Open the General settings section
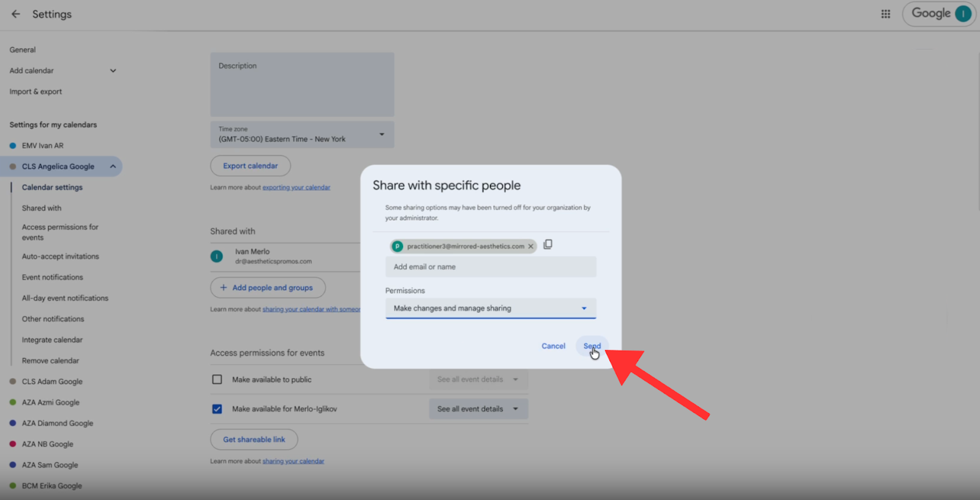 23,50
